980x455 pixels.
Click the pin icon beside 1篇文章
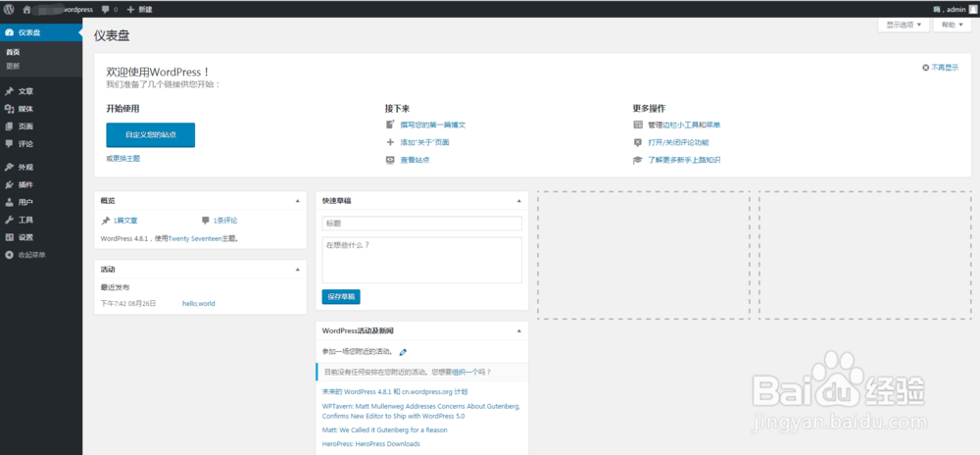pos(106,221)
